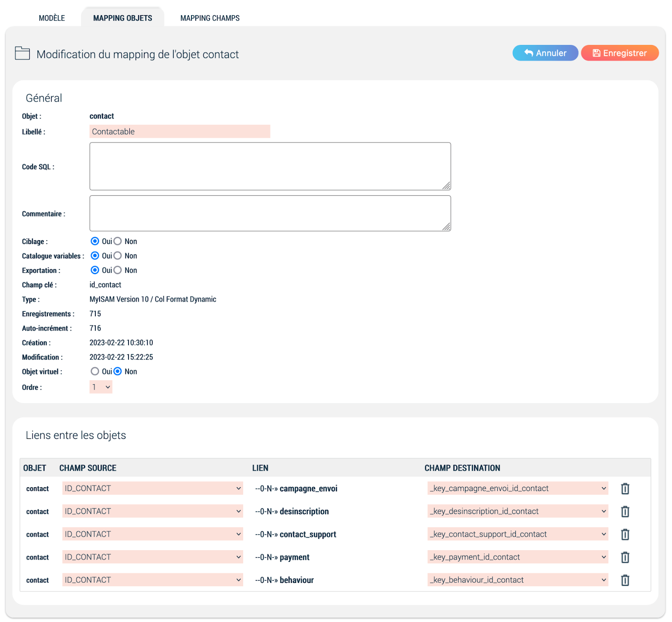Open the _key_campagne_envoi_id_contact destination dropdown
The width and height of the screenshot is (672, 622).
[518, 488]
